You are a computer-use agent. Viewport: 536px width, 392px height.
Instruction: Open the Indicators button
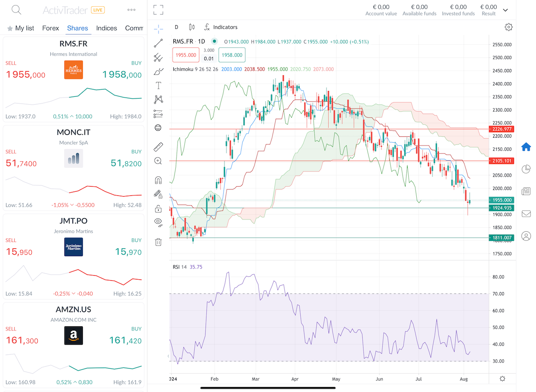221,27
